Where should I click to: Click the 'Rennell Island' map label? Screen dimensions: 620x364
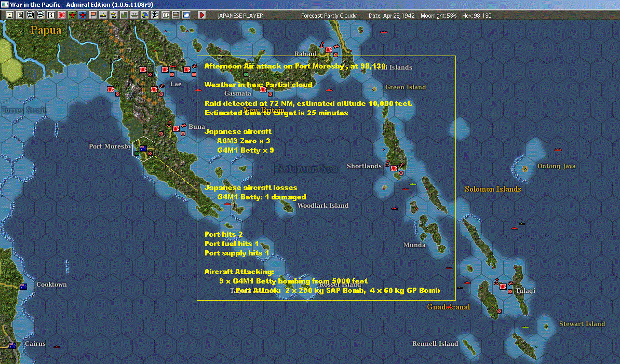(x=435, y=344)
